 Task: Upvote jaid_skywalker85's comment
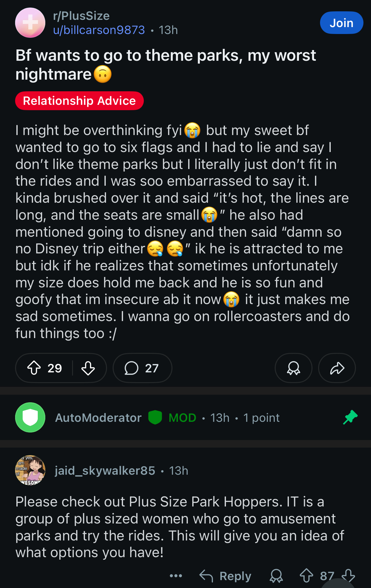tap(306, 576)
